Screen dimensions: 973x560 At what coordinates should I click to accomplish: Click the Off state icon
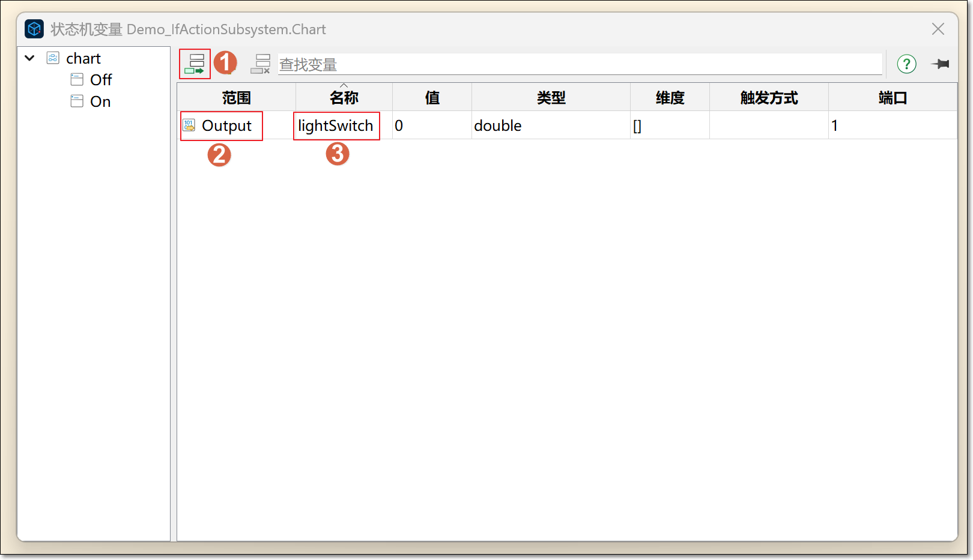(x=77, y=80)
